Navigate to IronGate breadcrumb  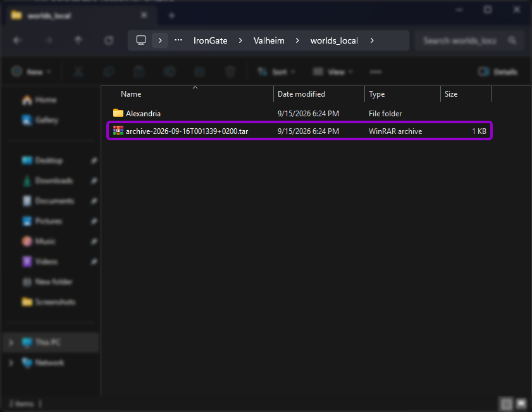(211, 40)
